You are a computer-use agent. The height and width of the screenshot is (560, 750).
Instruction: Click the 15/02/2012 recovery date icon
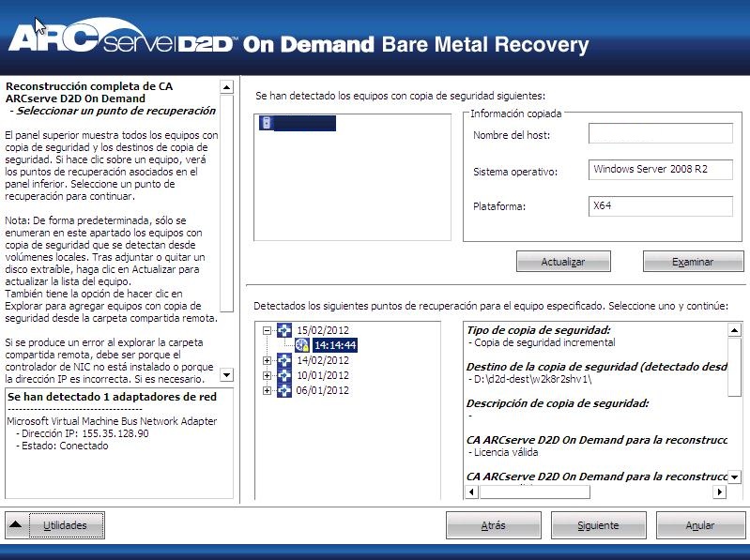coord(284,330)
